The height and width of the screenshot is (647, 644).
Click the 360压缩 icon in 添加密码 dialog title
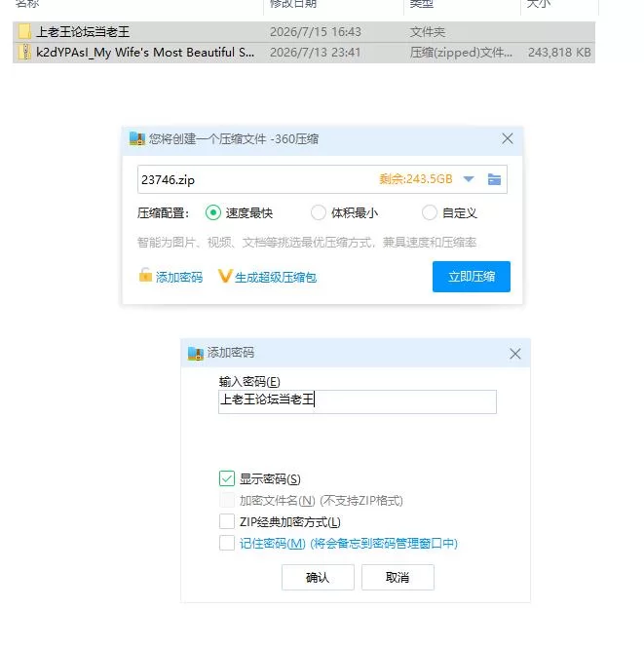(196, 353)
